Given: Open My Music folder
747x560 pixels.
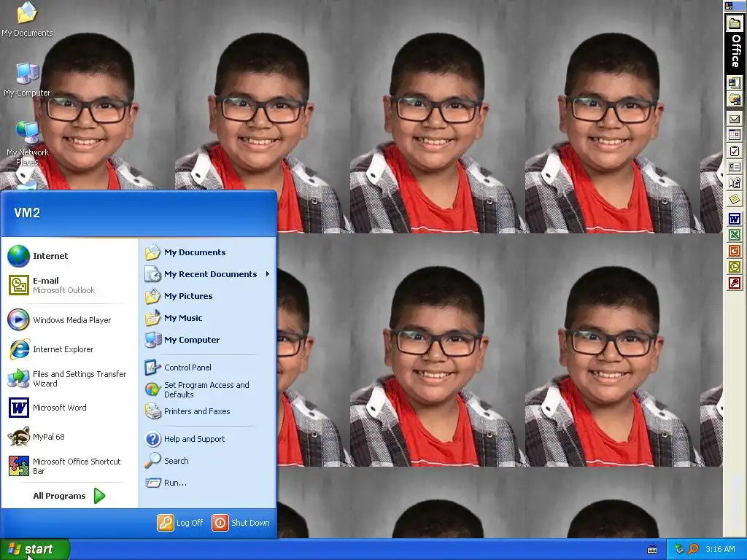Looking at the screenshot, I should pyautogui.click(x=207, y=318).
